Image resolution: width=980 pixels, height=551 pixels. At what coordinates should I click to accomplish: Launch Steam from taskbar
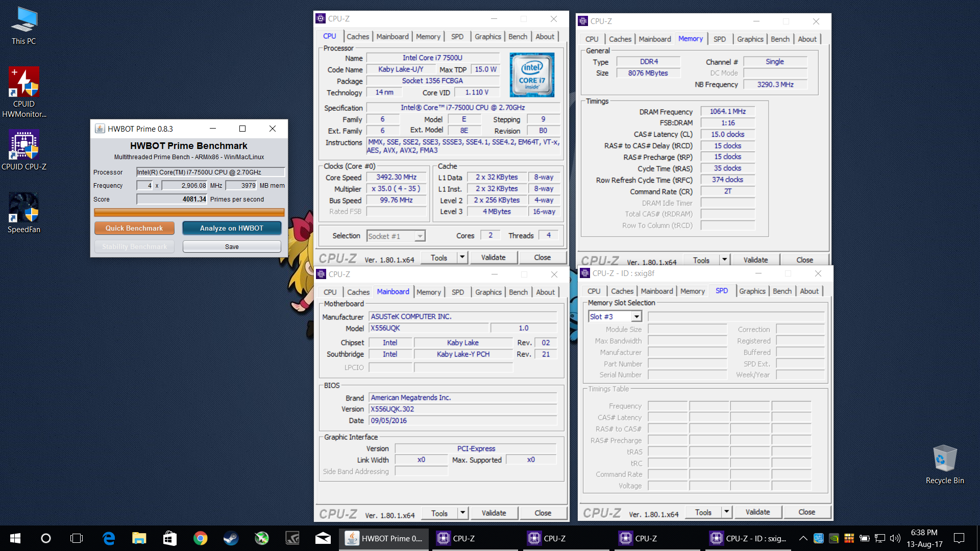231,538
